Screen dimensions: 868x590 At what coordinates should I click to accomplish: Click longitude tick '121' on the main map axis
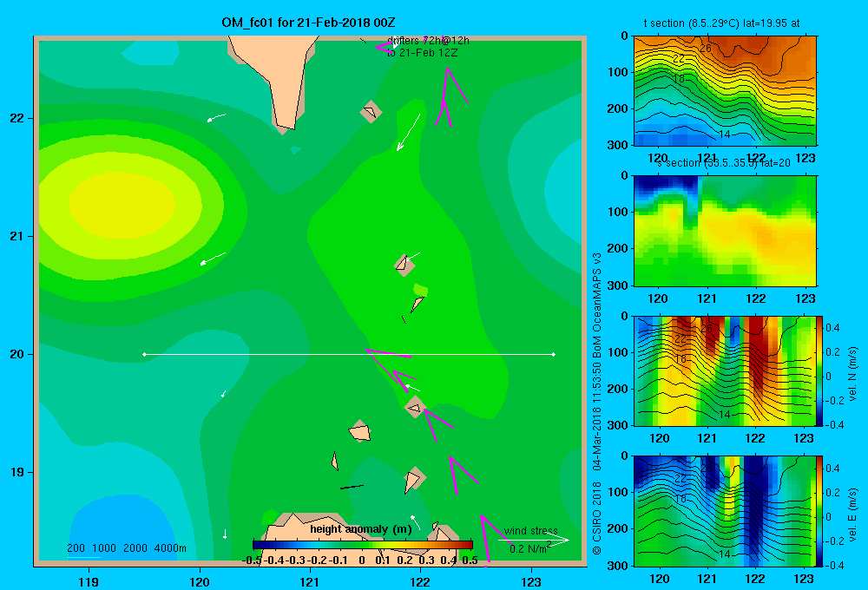click(x=310, y=581)
